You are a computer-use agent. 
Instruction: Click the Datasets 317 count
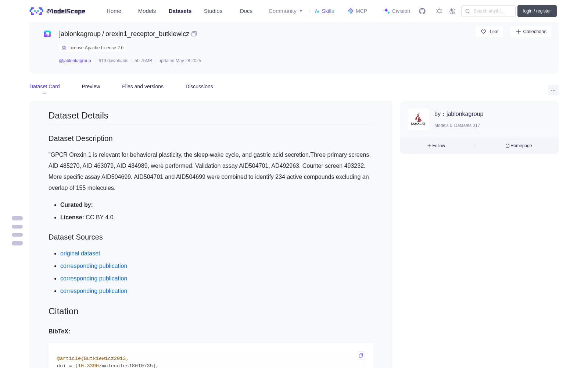point(467,125)
